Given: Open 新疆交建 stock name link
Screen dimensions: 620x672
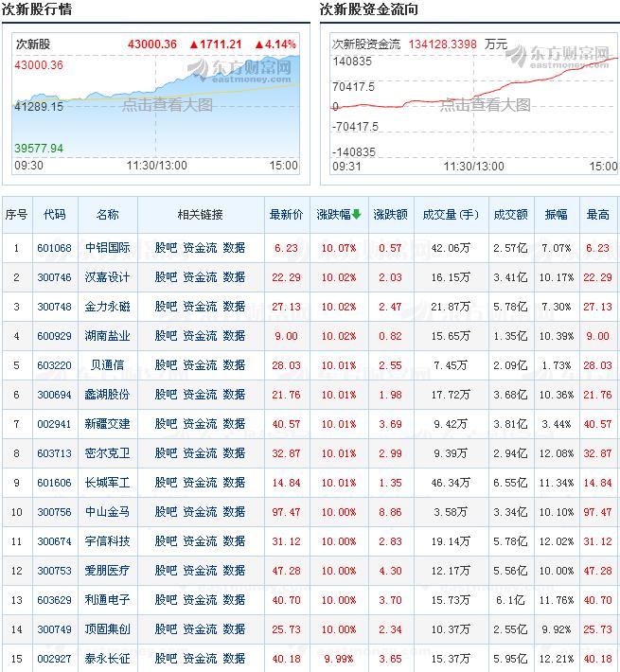Looking at the screenshot, I should click(108, 424).
